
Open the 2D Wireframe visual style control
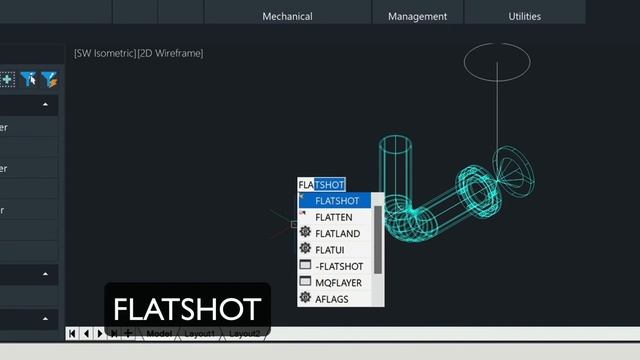pyautogui.click(x=170, y=53)
